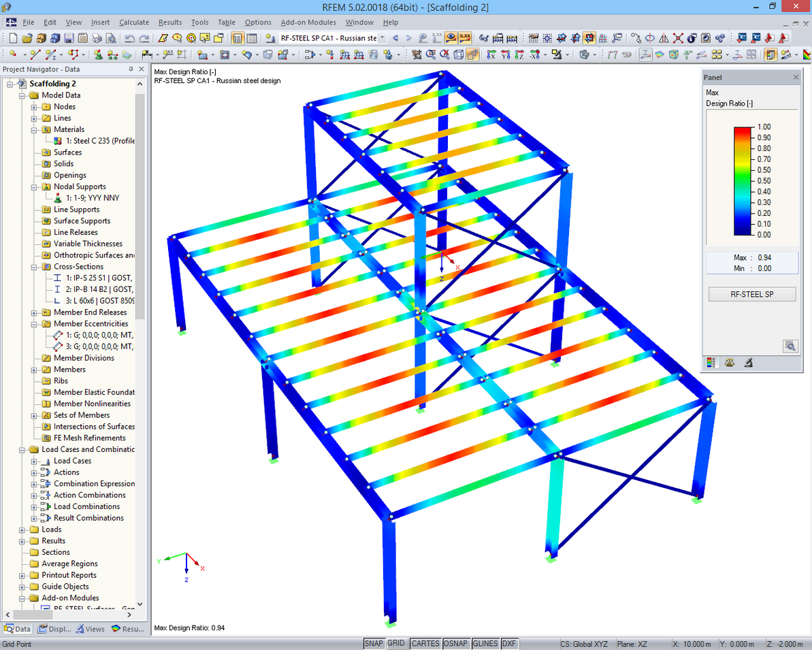Disable GRID in the status bar
The height and width of the screenshot is (650, 812).
click(396, 643)
